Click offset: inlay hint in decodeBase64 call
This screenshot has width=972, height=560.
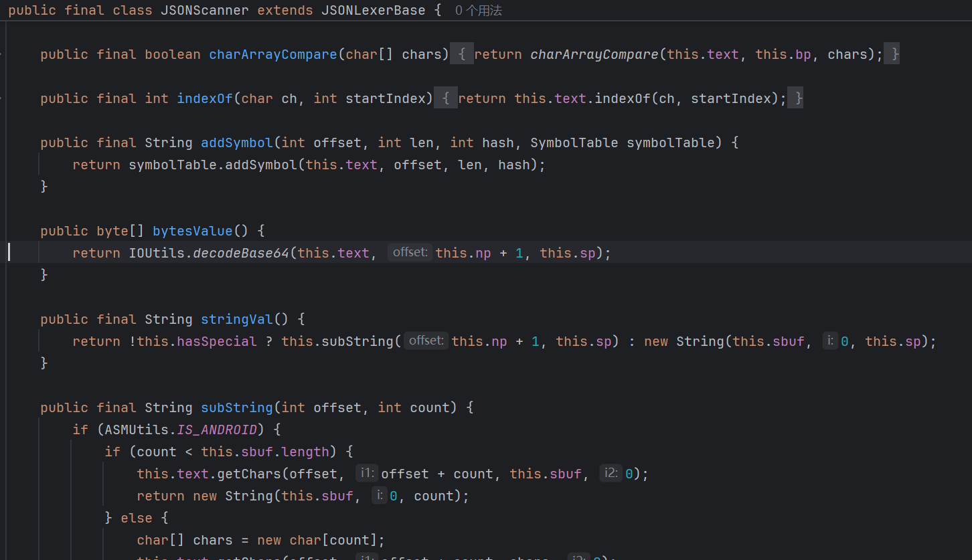(x=410, y=252)
